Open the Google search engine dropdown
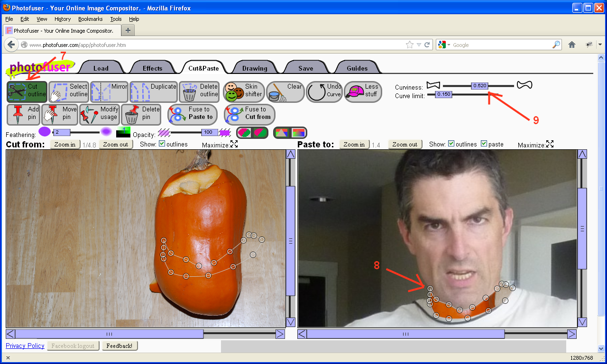This screenshot has height=364, width=607. pyautogui.click(x=444, y=45)
